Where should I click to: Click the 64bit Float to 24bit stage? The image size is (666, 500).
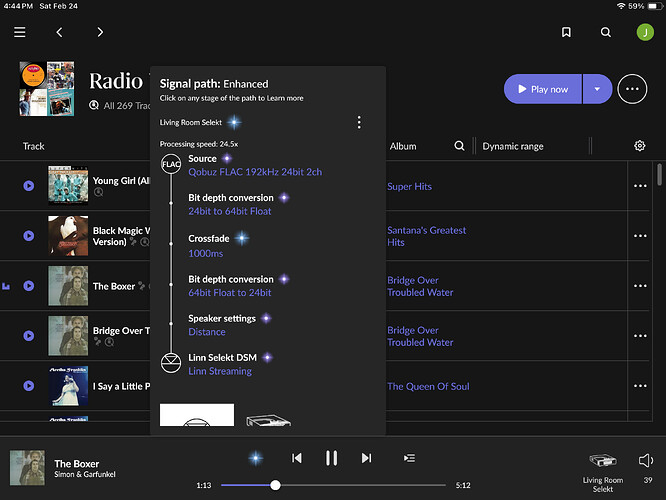tap(229, 293)
